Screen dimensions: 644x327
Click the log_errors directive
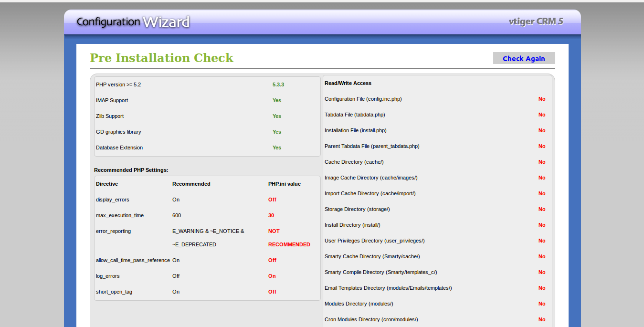tap(108, 276)
